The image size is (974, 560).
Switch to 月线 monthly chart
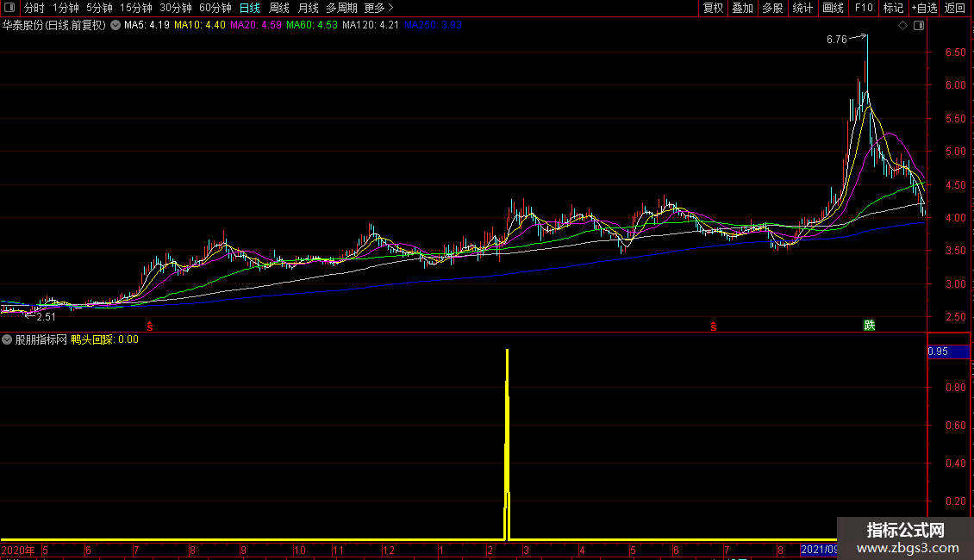pyautogui.click(x=308, y=8)
